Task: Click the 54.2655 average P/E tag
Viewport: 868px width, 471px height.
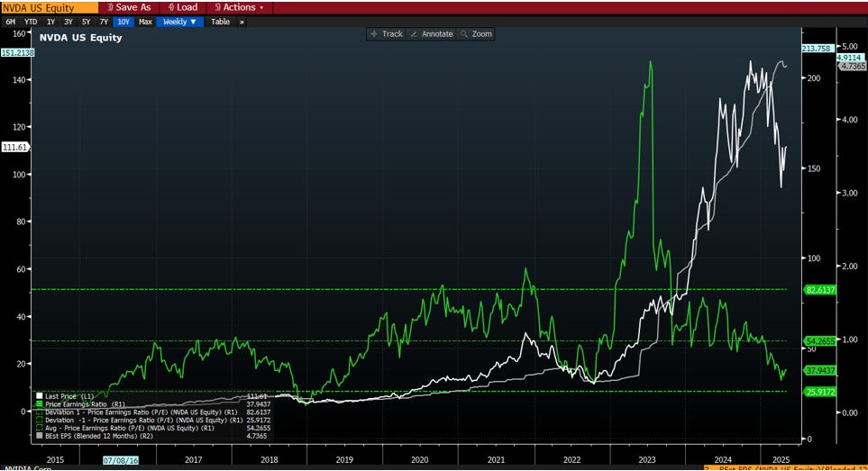Action: (820, 341)
